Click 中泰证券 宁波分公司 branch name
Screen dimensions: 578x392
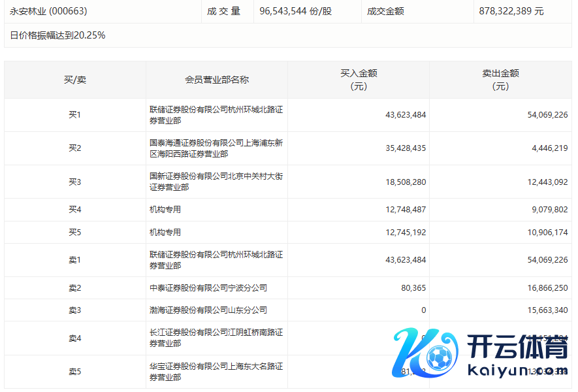click(x=208, y=287)
